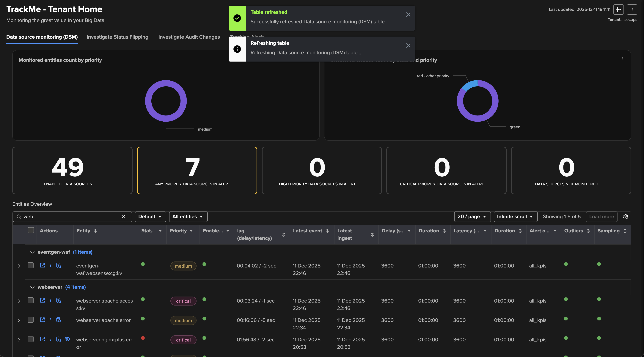Dismiss the Table refreshed notification
644x357 pixels.
pos(408,15)
